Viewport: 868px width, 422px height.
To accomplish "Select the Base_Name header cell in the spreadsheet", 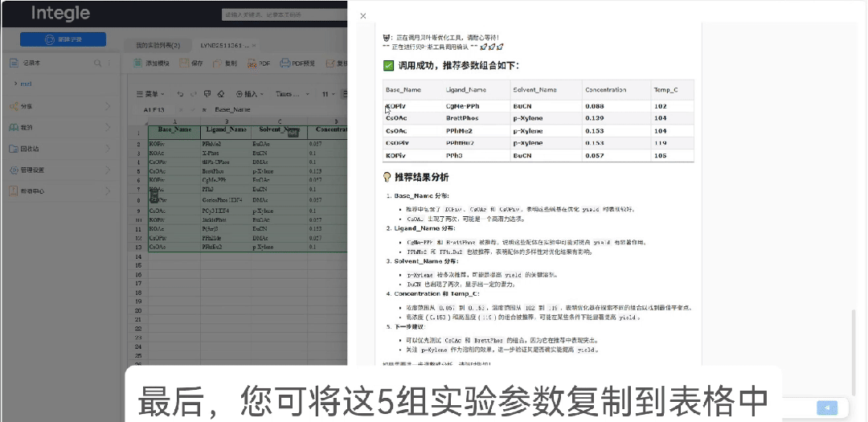I will 174,131.
